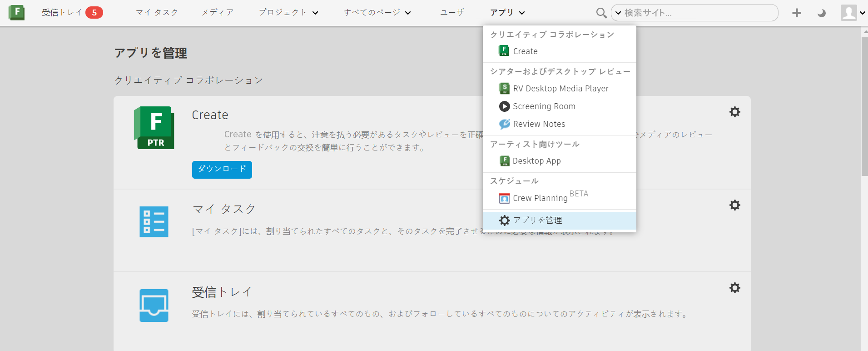Go to マイ タスク in navigation

pyautogui.click(x=157, y=13)
